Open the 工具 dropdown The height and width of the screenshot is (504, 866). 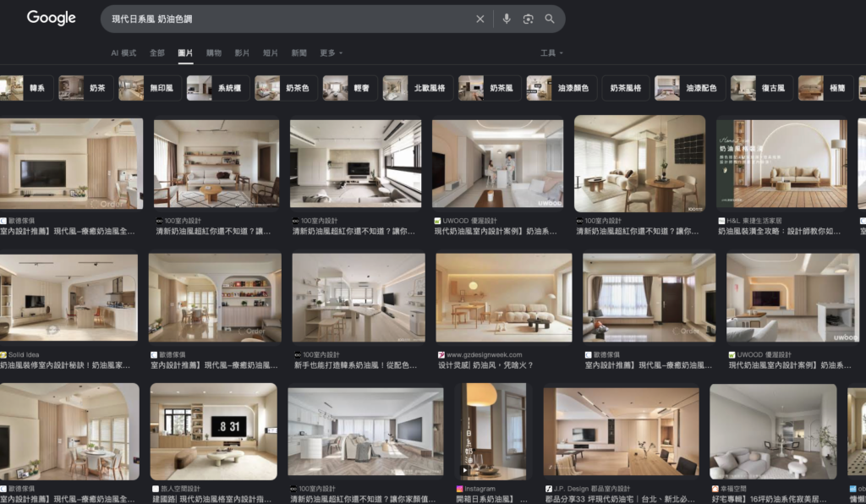551,53
